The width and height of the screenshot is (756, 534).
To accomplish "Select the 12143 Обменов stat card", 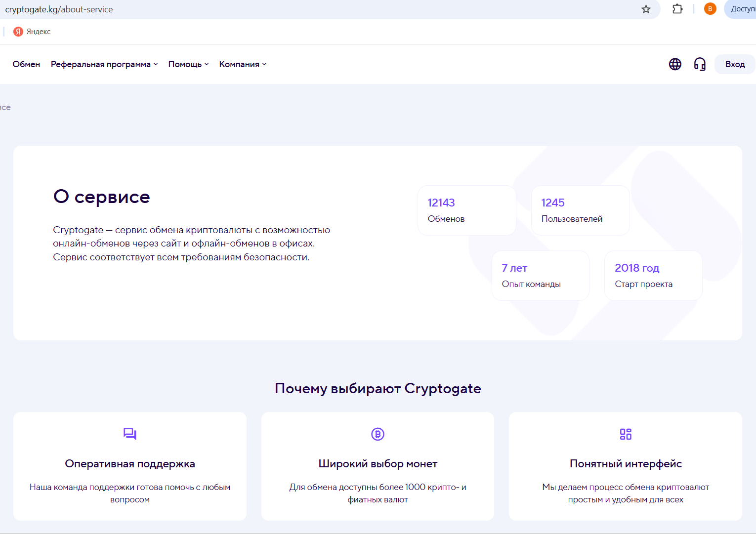I will click(466, 210).
